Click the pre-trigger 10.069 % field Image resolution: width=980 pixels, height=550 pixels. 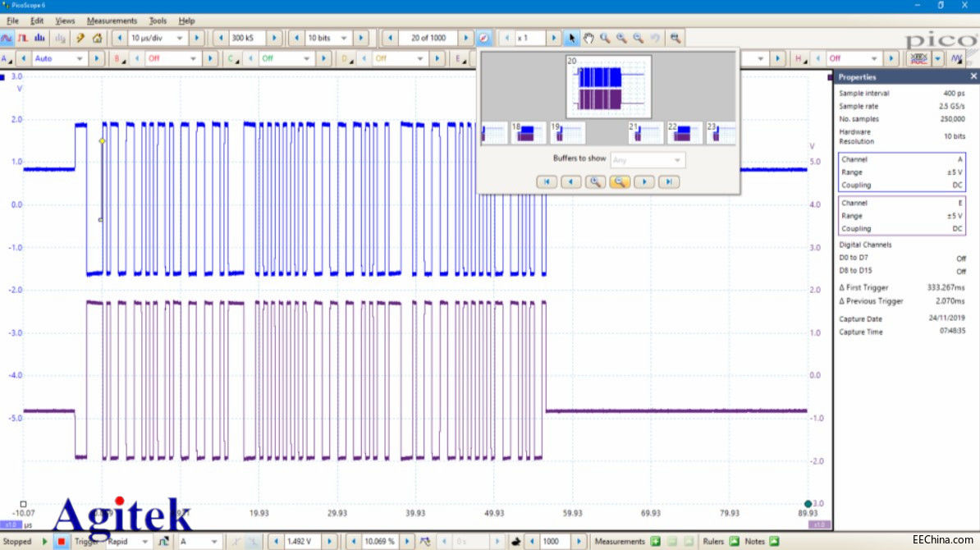tap(382, 541)
